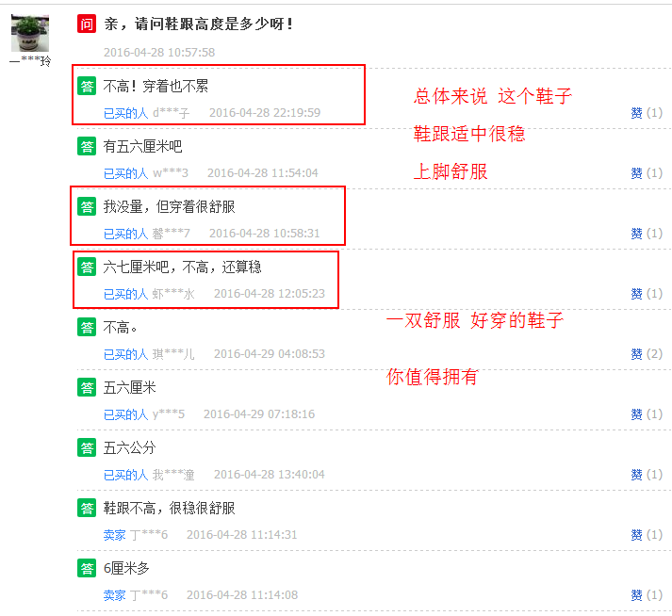Click the green 答 icon beside 有五六厘米吧
Screen dimensions: 672x616
coord(87,147)
